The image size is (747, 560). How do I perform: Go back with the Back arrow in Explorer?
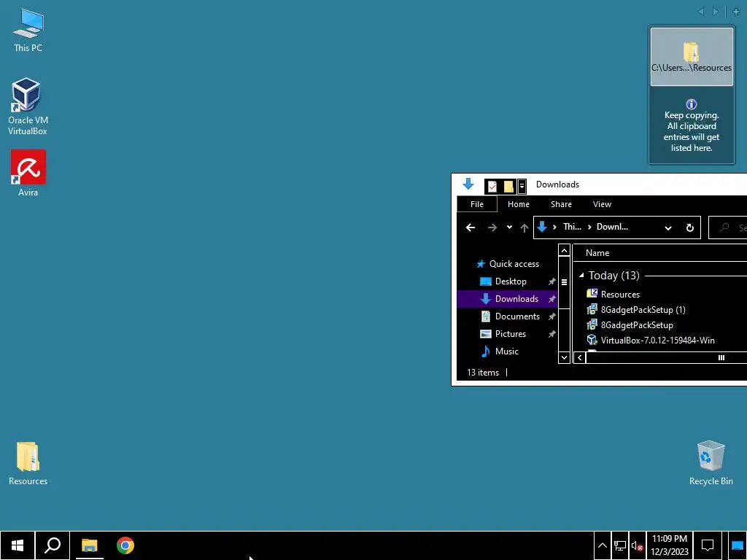[471, 227]
